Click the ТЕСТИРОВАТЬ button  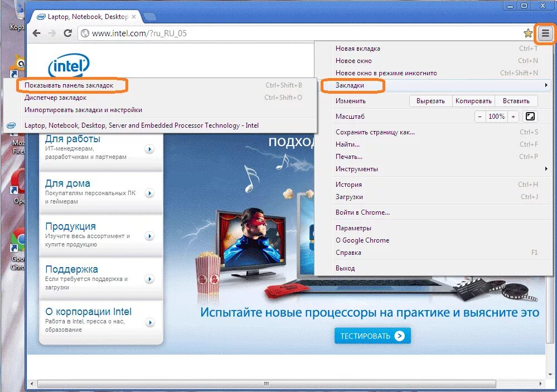click(x=372, y=336)
